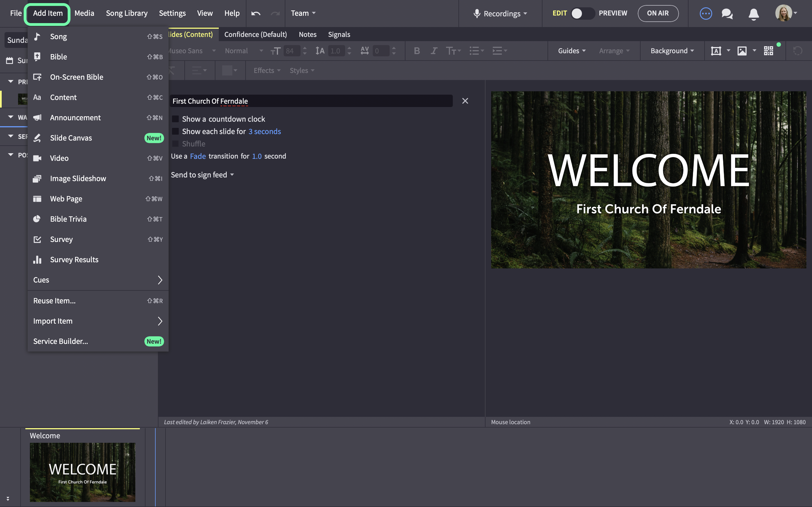Click the QR code icon in toolbar
The image size is (812, 507).
768,51
